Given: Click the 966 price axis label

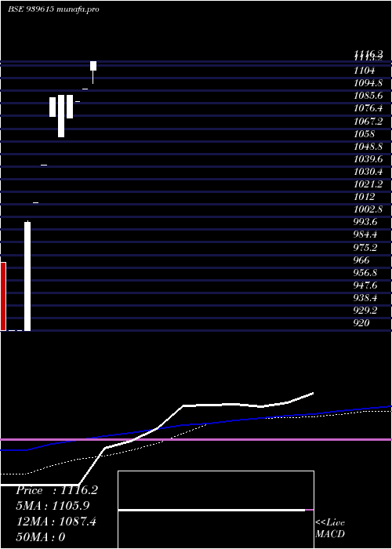Looking at the screenshot, I should 361,260.
